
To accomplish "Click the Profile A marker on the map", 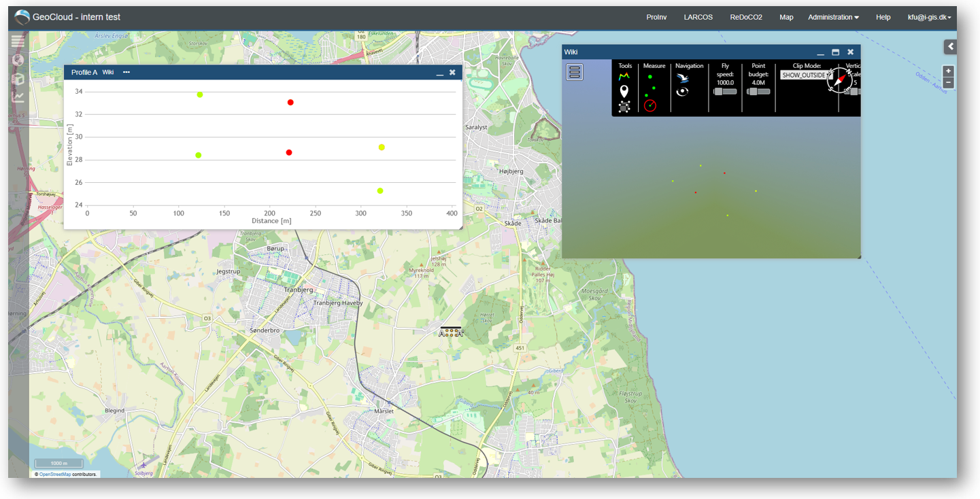I will click(x=450, y=332).
